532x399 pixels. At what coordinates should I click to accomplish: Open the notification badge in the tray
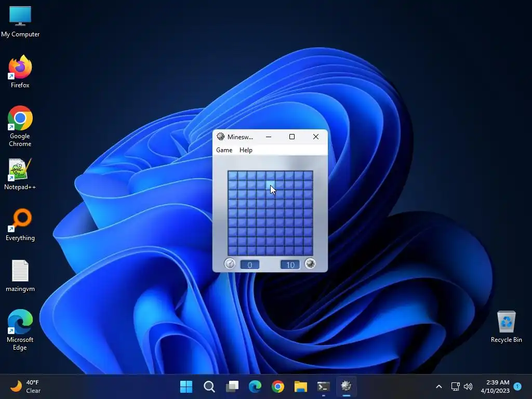[517, 386]
